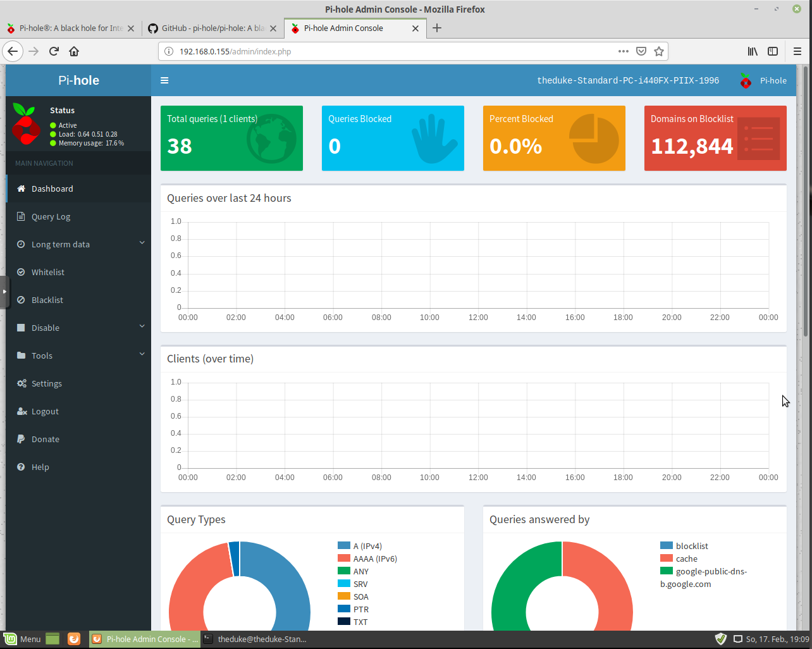Open page actions three-dots icon
The width and height of the screenshot is (812, 649).
click(x=623, y=51)
